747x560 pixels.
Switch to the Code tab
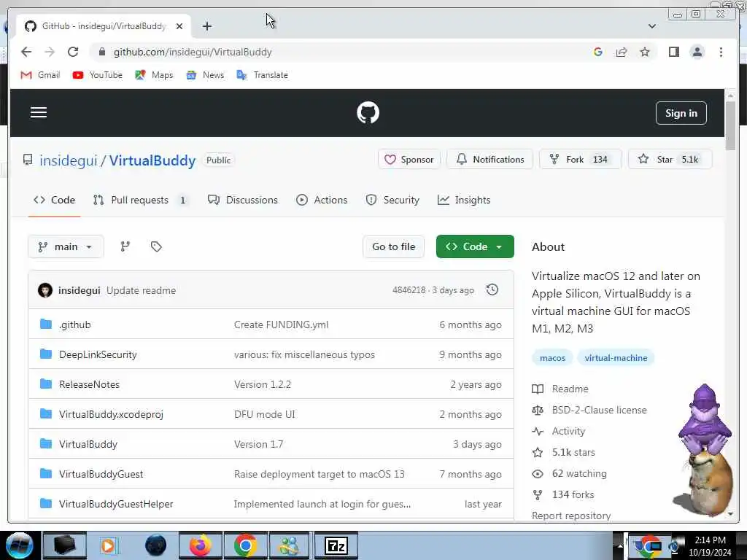pos(54,200)
